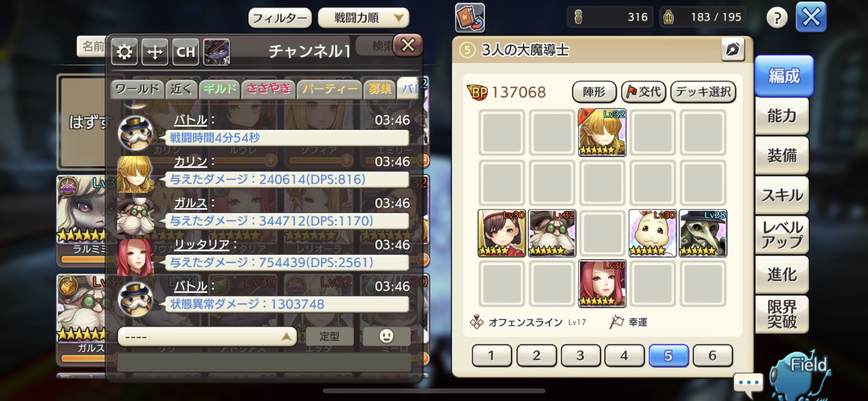Click the デッキ選択 button
Image resolution: width=868 pixels, height=401 pixels.
[x=704, y=91]
